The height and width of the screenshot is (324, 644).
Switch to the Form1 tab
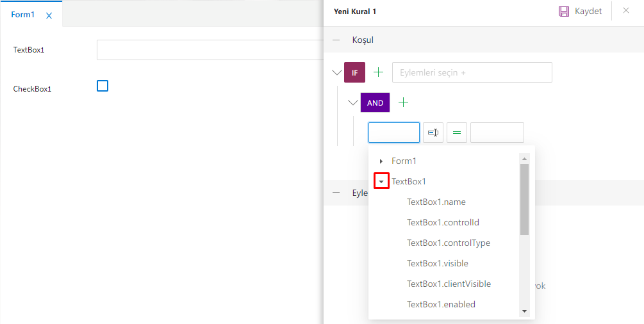point(23,15)
